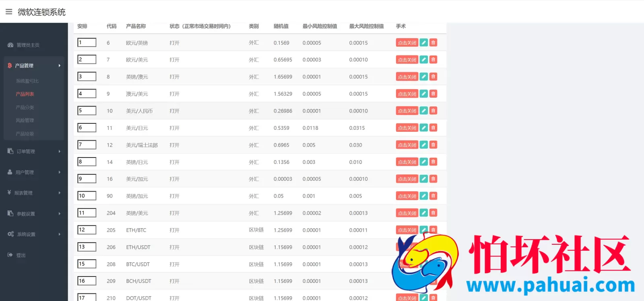Image resolution: width=644 pixels, height=301 pixels.
Task: Delete the 美元/加元 row via trash
Action: (x=433, y=179)
